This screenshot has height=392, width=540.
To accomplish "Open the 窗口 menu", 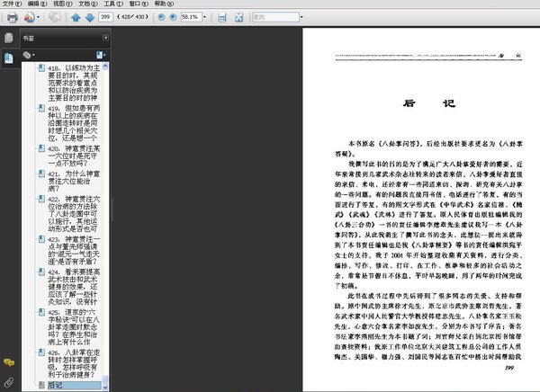I will 139,4.
